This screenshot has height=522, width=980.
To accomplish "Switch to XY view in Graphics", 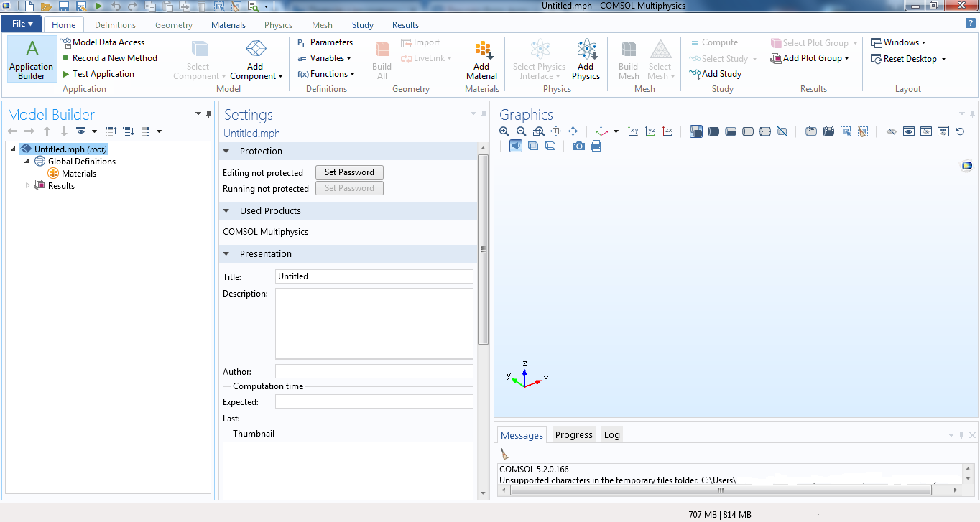I will (x=633, y=131).
